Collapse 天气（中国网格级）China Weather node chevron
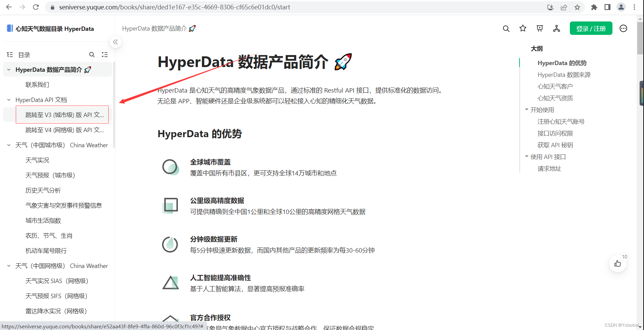 [x=9, y=266]
